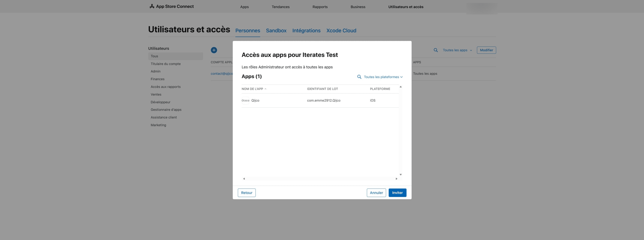
Task: Open Utilisateurs et accès in top navigation
Action: 405,7
